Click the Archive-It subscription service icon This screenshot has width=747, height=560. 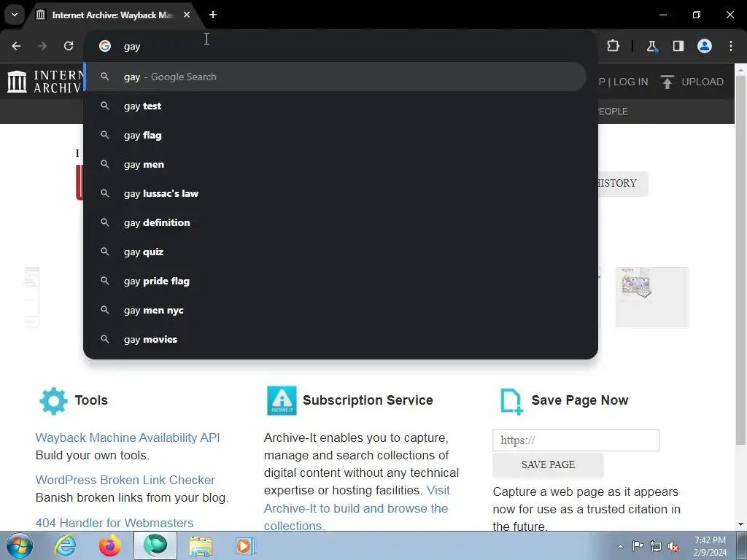pyautogui.click(x=282, y=400)
